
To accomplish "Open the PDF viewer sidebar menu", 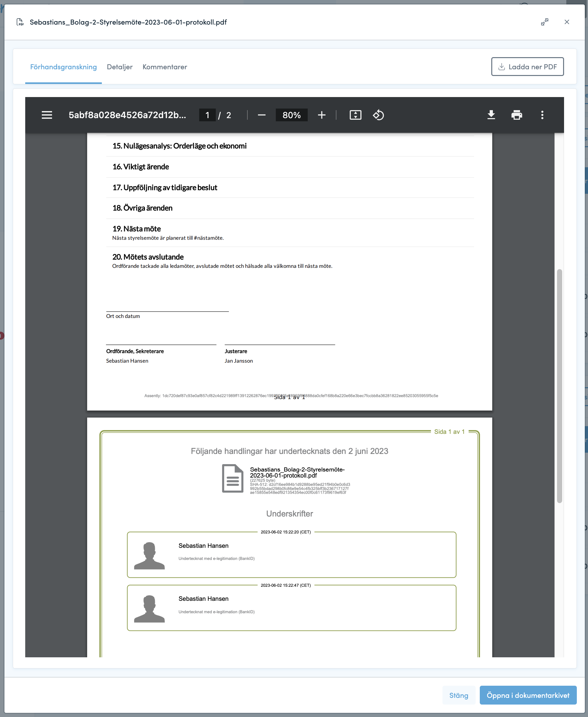I will [x=47, y=115].
